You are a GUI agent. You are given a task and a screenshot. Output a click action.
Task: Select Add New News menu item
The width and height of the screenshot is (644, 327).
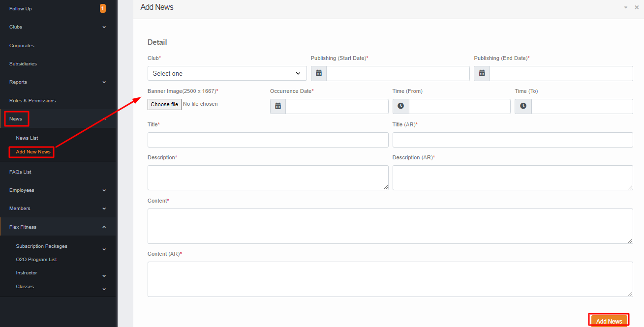coord(33,152)
